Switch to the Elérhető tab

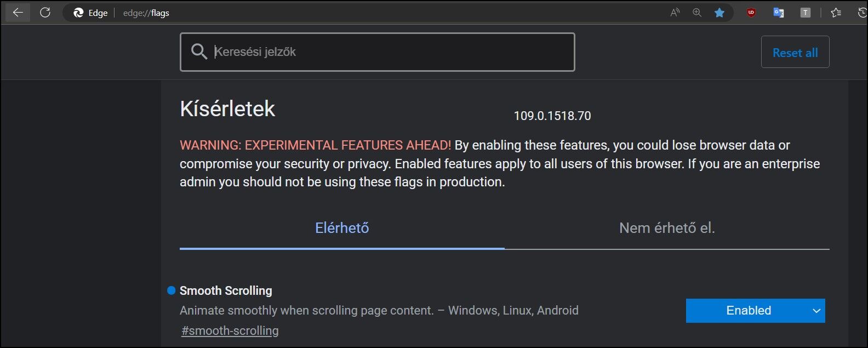(342, 228)
